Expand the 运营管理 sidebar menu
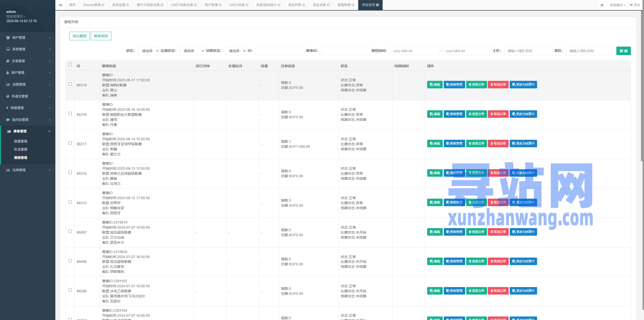This screenshot has width=644, height=320. coord(28,84)
